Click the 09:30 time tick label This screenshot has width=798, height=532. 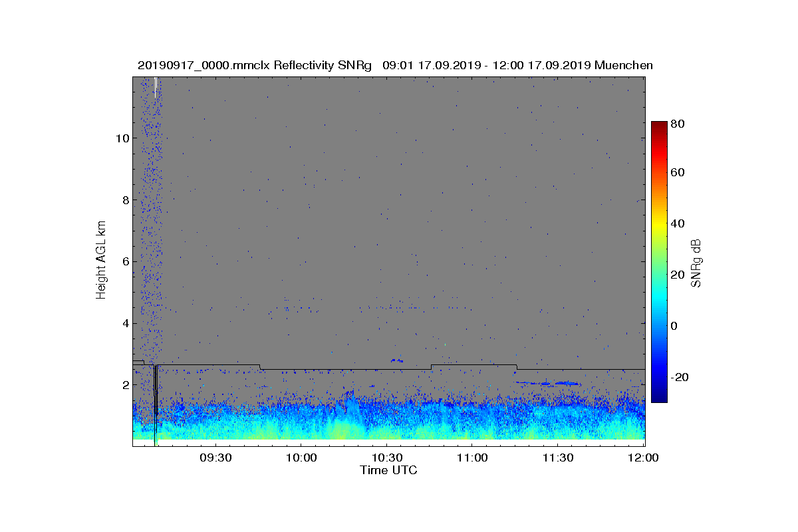tap(215, 458)
